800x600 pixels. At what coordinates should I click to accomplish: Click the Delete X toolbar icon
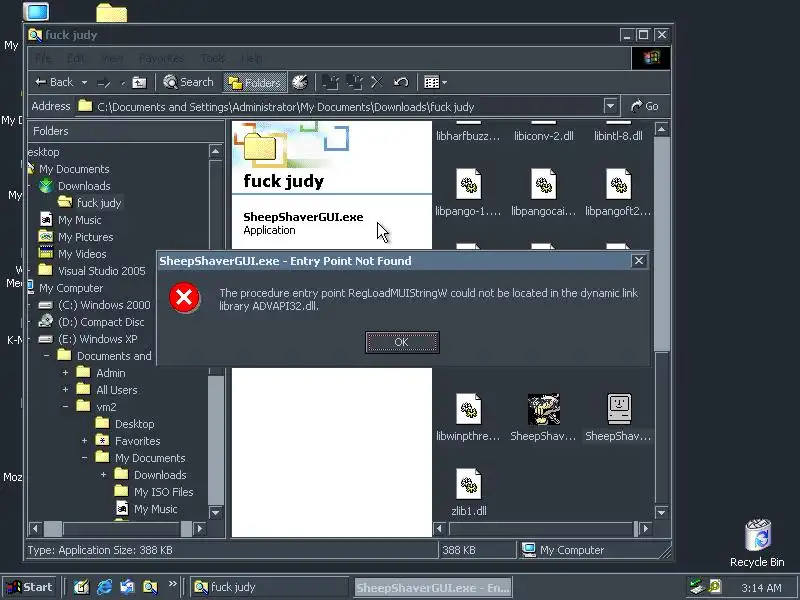click(x=377, y=82)
